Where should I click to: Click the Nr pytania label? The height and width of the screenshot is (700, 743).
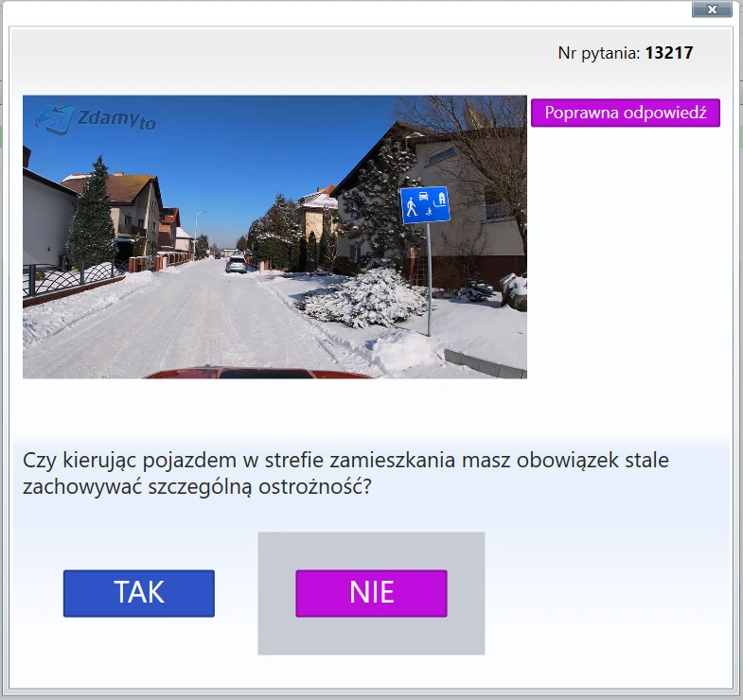pos(599,53)
